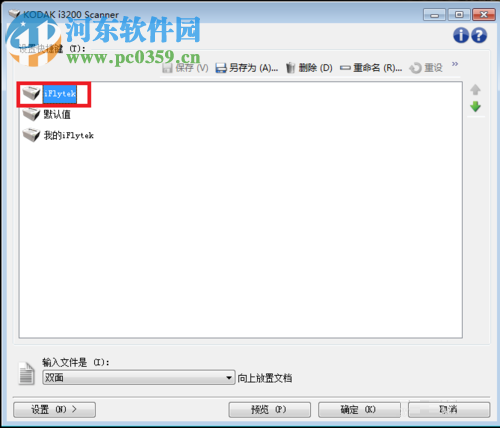Screen dimensions: 500x428
Task: Click the 预览 (P) preview button
Action: coord(269,410)
